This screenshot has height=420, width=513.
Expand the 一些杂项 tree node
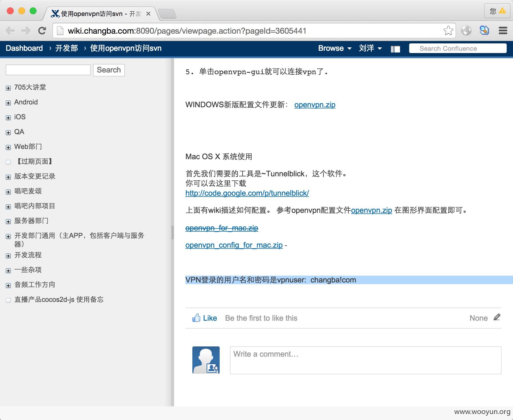(8, 270)
